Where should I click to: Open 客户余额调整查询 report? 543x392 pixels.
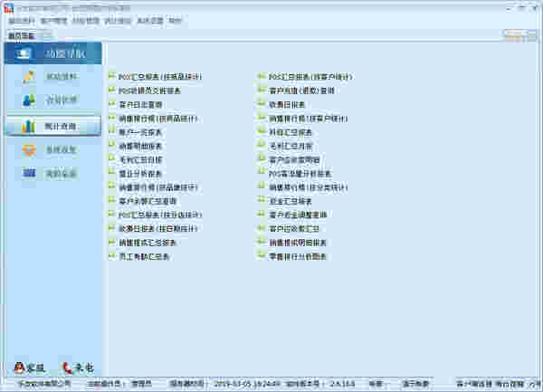tap(298, 215)
